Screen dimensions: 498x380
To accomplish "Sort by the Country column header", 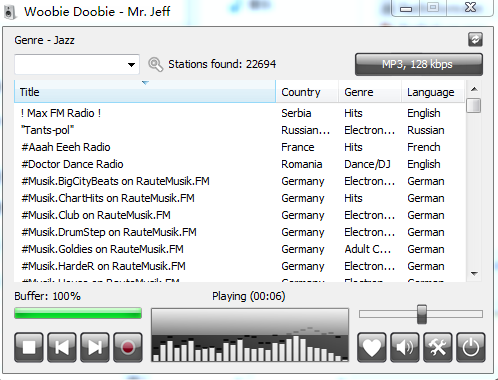I will tap(307, 92).
